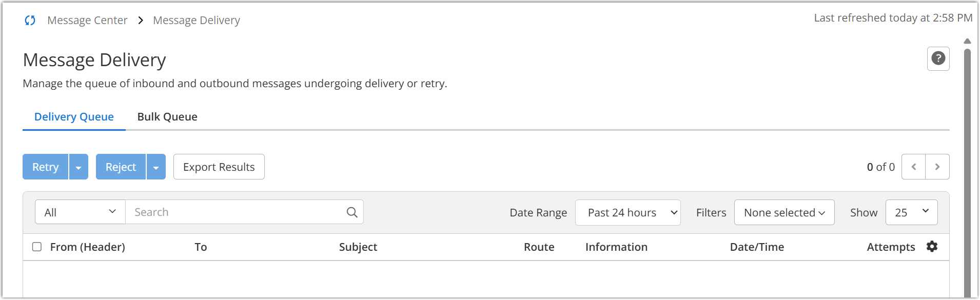Click the Export Results button

click(x=219, y=167)
